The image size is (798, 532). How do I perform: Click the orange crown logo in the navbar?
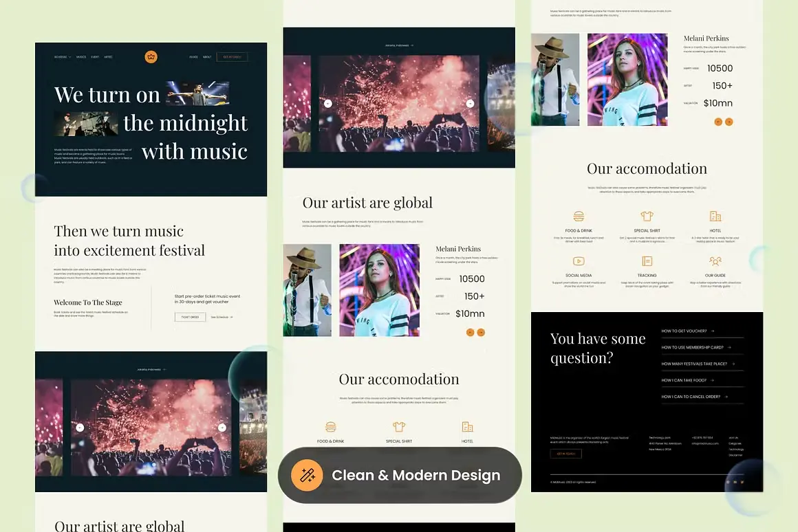click(x=151, y=56)
